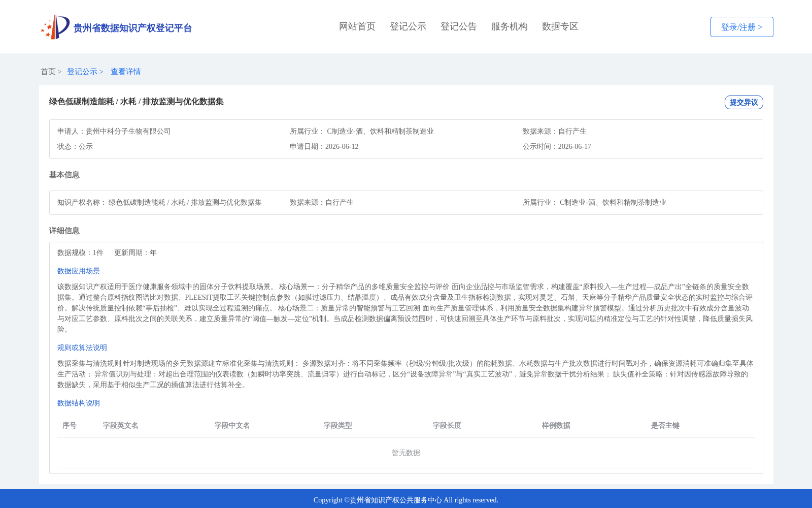This screenshot has height=508, width=812.
Task: Click 数据结构说明 subsection label
Action: (x=79, y=403)
